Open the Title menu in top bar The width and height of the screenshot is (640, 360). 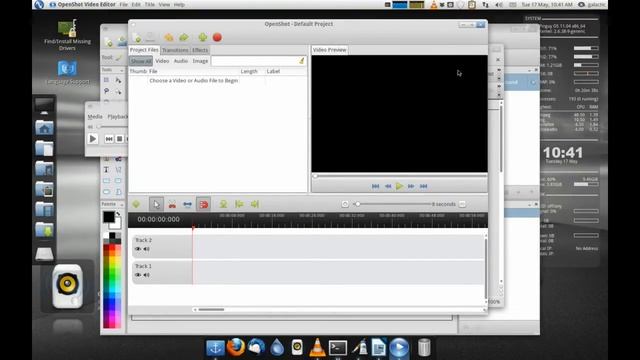(150, 4)
